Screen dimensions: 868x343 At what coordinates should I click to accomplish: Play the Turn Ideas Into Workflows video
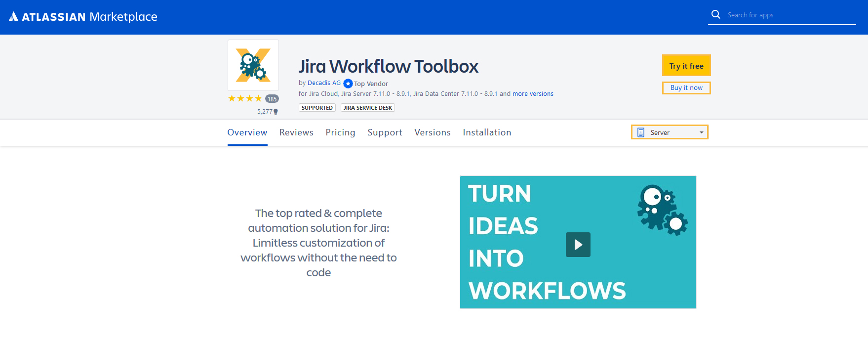pyautogui.click(x=578, y=245)
